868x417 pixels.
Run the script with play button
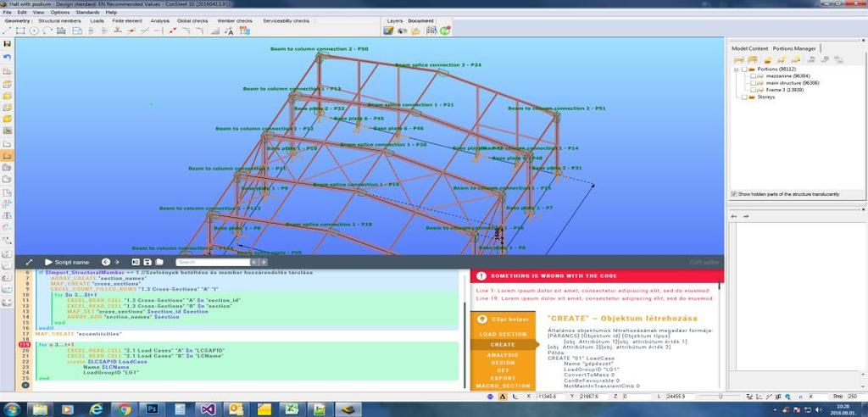pyautogui.click(x=48, y=262)
